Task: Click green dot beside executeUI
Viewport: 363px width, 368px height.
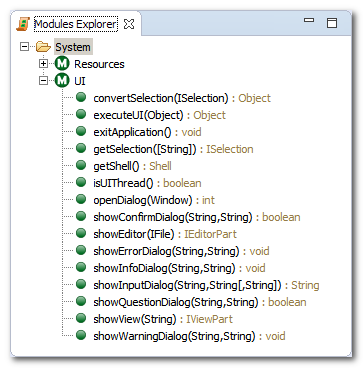Action: pos(81,114)
